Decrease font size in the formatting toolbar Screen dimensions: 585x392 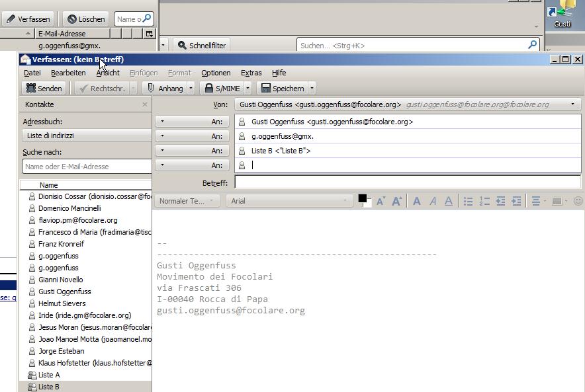[381, 201]
